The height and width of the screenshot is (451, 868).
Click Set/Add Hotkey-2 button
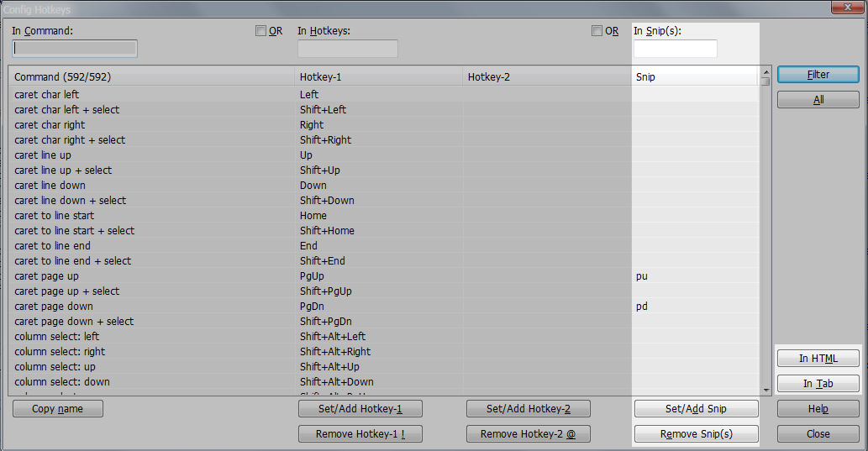(x=528, y=409)
